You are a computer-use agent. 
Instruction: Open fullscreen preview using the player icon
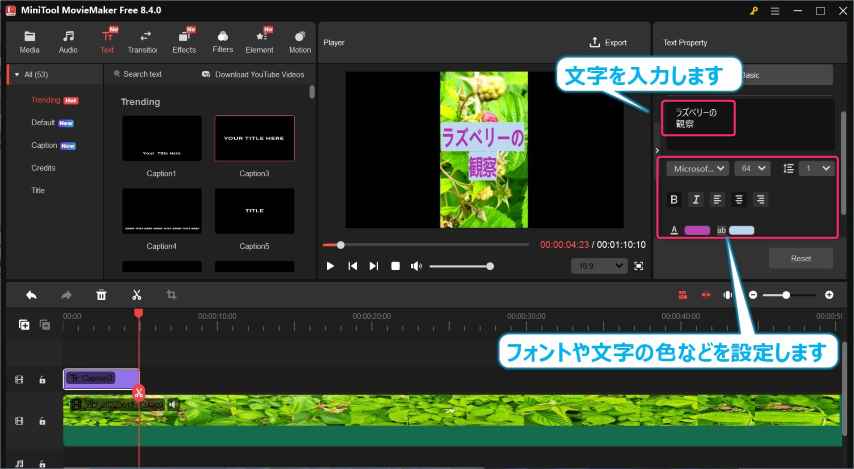tap(639, 266)
